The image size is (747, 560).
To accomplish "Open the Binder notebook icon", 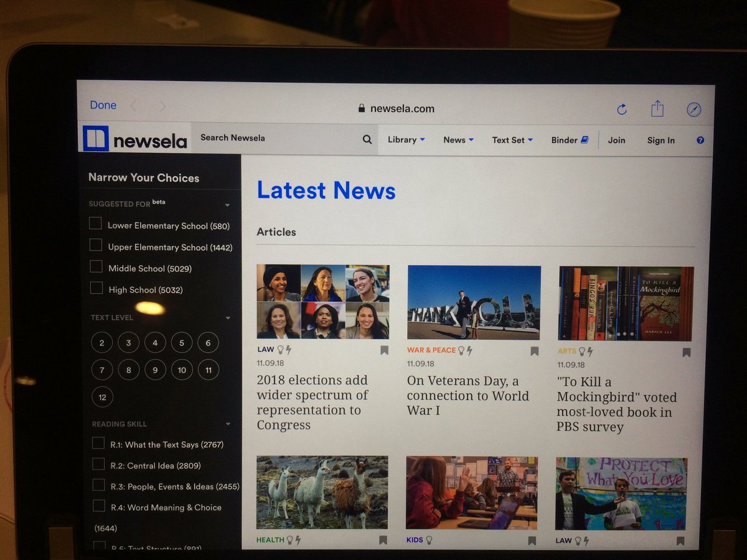I will 584,139.
